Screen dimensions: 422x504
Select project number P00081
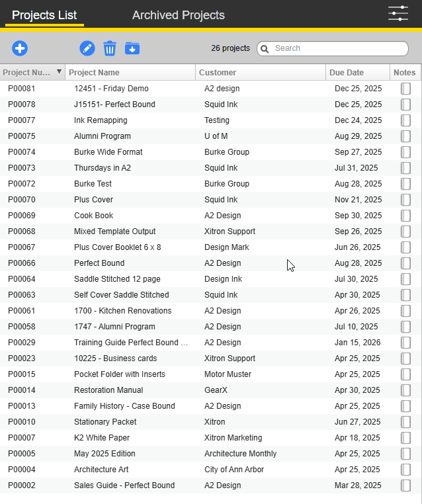[x=22, y=89]
